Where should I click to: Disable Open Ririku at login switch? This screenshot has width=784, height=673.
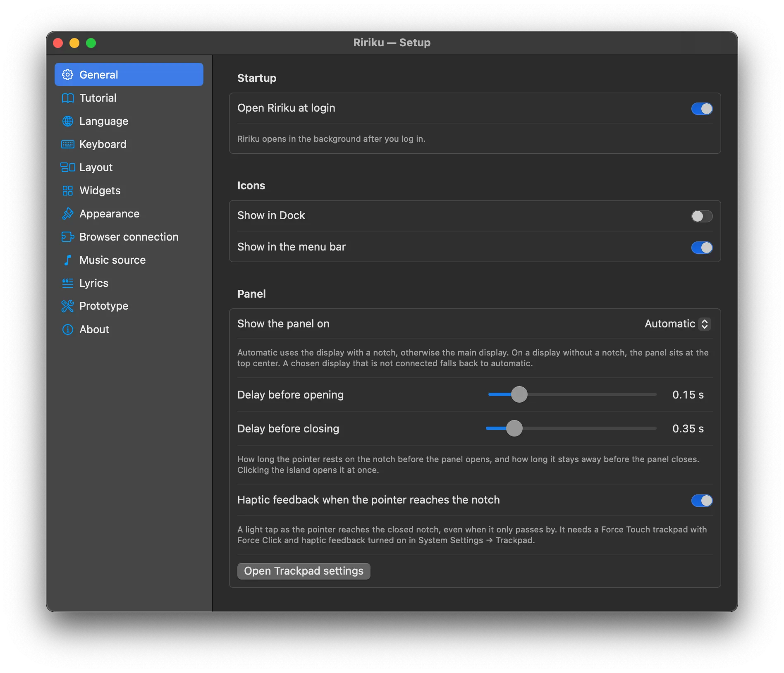coord(702,109)
